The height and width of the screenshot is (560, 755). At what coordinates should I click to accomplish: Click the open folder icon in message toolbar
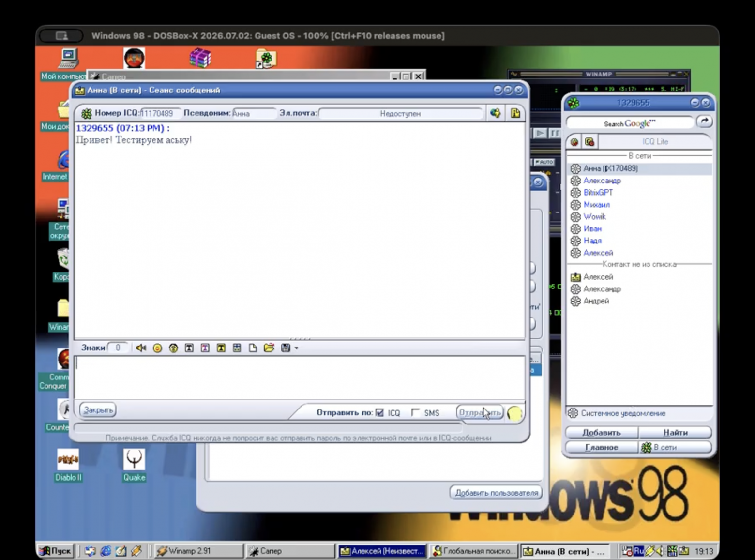click(269, 348)
